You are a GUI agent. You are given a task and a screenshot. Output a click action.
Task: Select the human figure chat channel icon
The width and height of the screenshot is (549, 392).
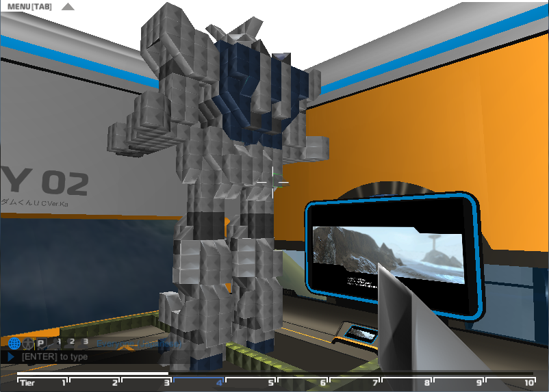coord(28,343)
